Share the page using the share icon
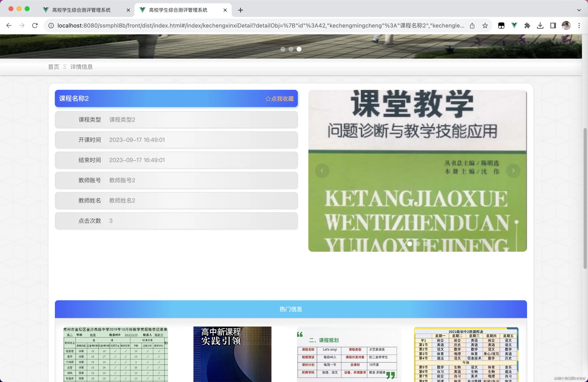The width and height of the screenshot is (588, 382). [472, 25]
